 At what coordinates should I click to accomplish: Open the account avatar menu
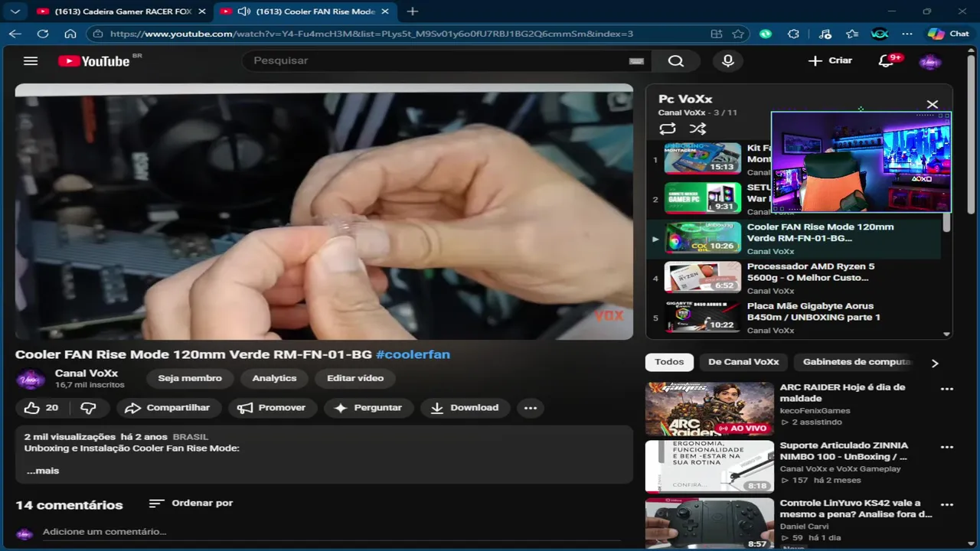930,61
